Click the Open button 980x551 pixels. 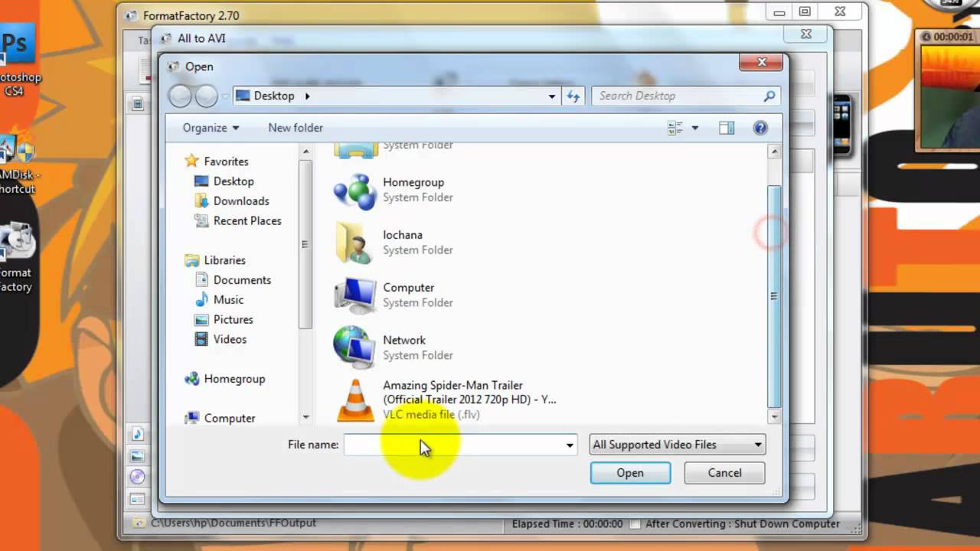(630, 473)
